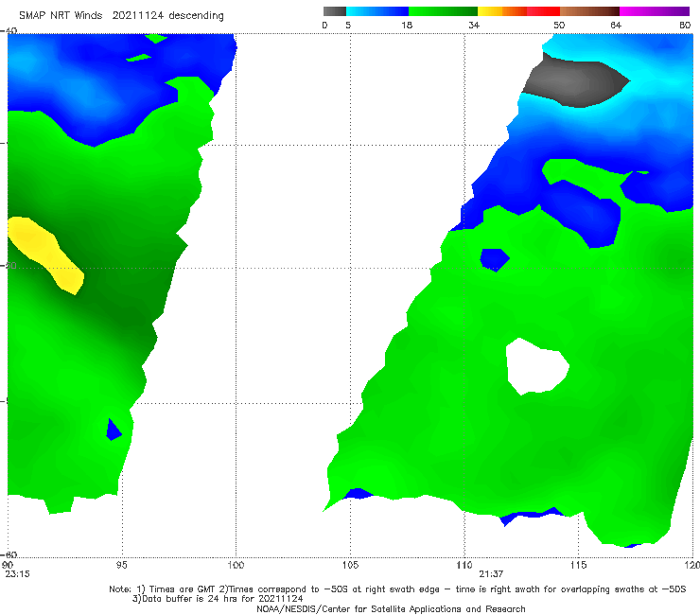Image resolution: width=700 pixels, height=615 pixels.
Task: Click the legend label "64"
Action: point(616,25)
